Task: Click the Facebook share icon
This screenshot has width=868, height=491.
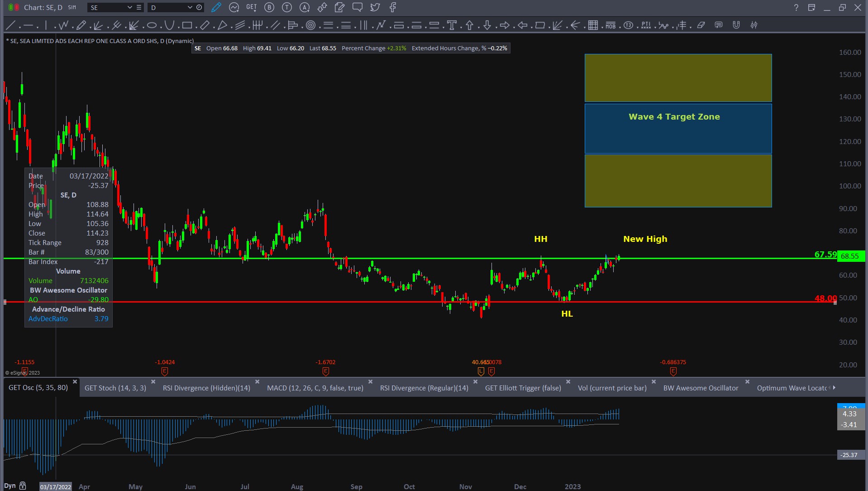Action: [x=393, y=7]
